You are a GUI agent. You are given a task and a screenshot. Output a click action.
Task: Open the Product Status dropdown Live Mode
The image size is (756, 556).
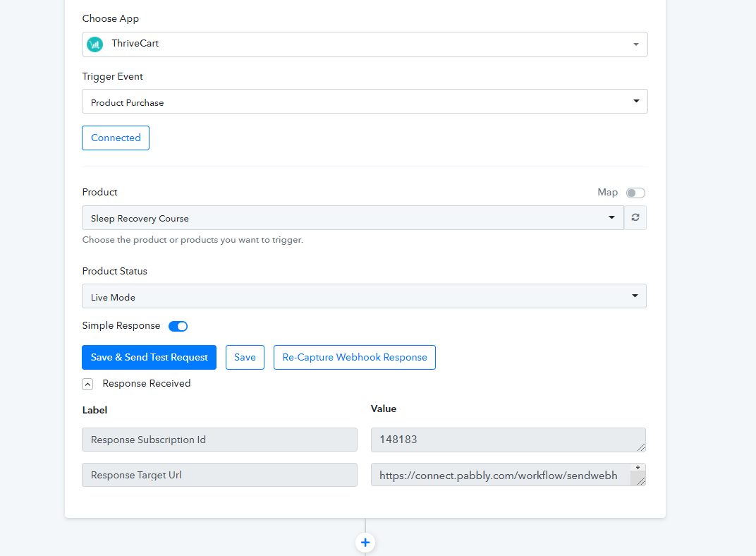point(364,296)
